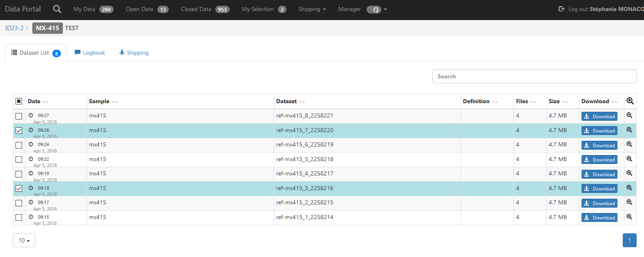Open the Shipping tab below breadcrumb
644x257 pixels.
point(134,53)
